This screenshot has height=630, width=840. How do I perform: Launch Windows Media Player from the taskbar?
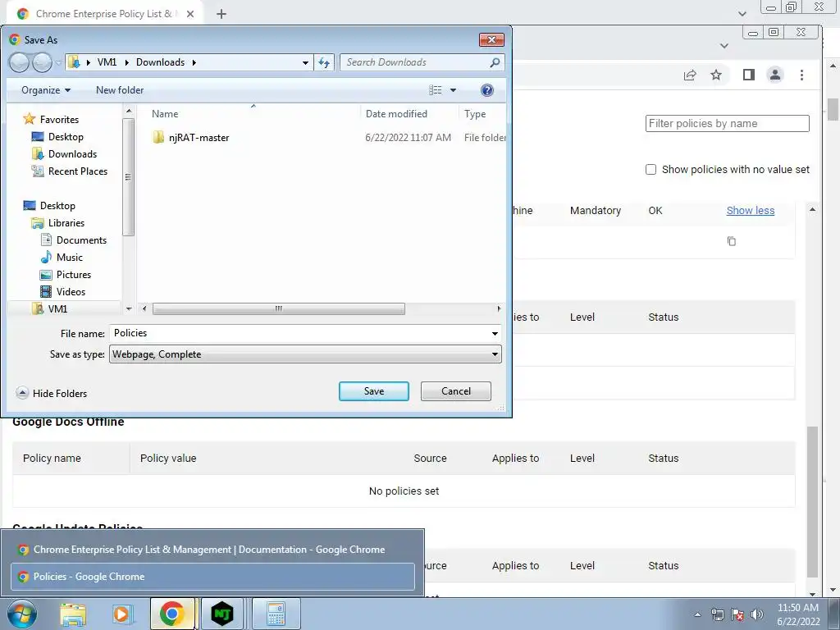(x=122, y=614)
